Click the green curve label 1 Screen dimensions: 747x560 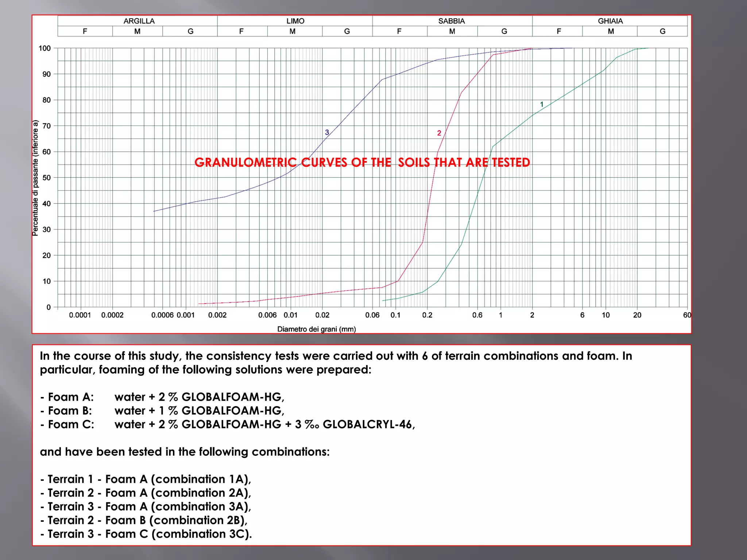tap(542, 105)
